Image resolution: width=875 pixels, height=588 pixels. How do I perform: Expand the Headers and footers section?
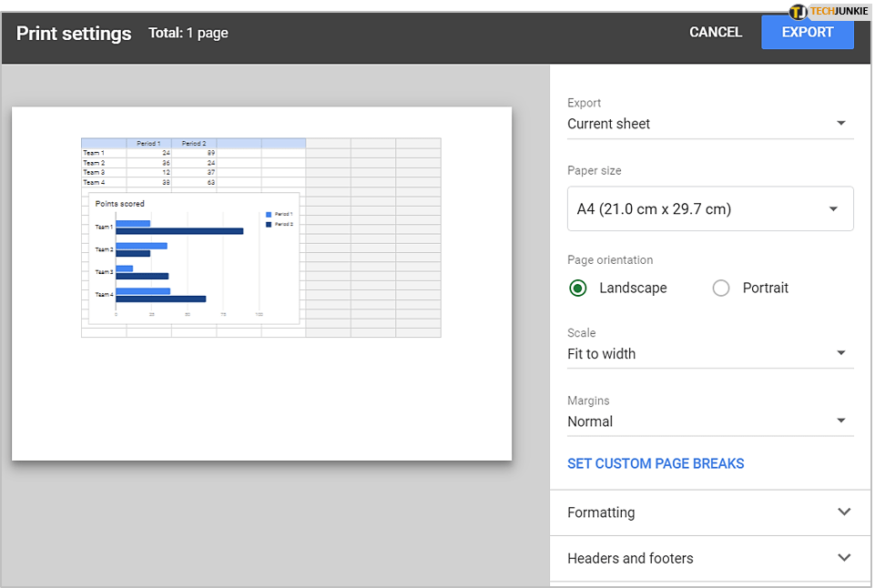pyautogui.click(x=709, y=558)
